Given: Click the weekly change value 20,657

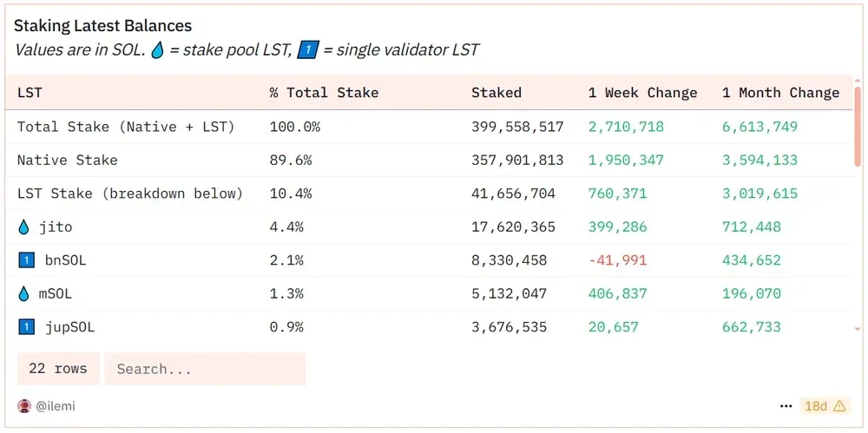Looking at the screenshot, I should tap(614, 326).
